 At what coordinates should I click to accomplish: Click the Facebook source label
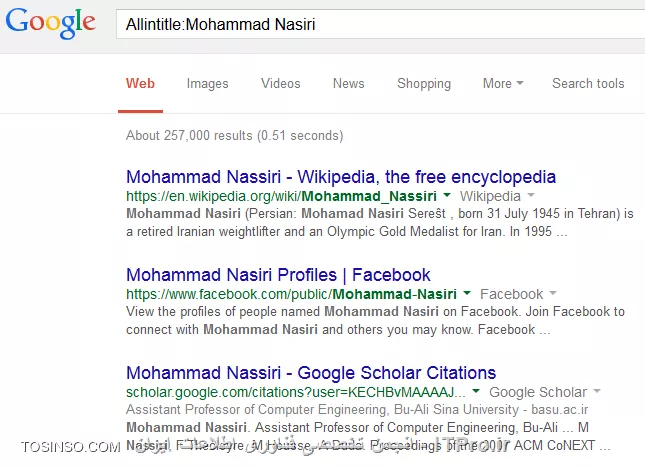tap(511, 294)
